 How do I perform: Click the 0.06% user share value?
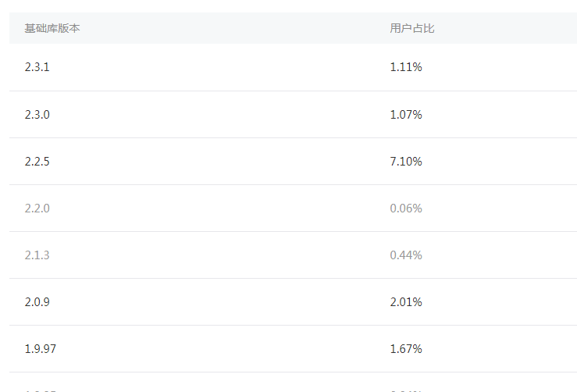(x=406, y=208)
